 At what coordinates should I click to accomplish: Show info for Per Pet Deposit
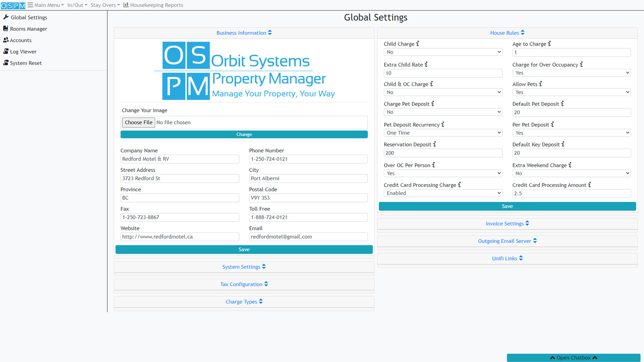tap(553, 125)
